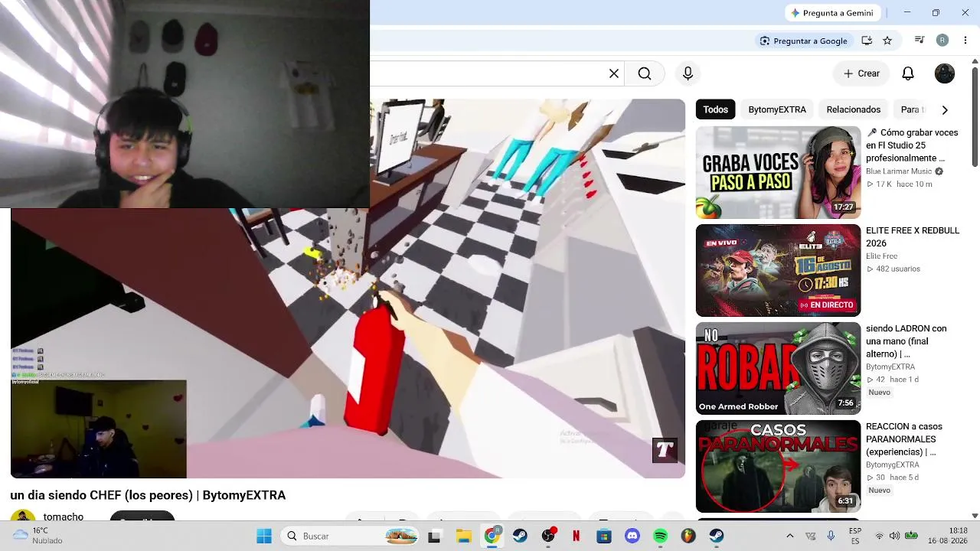Bookmark this page with the star icon

coord(887,41)
